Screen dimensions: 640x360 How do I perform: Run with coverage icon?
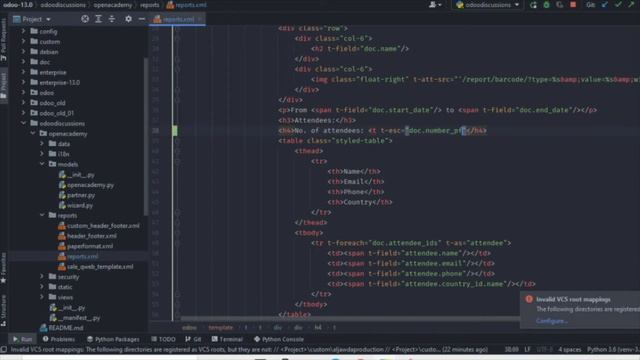pyautogui.click(x=560, y=5)
